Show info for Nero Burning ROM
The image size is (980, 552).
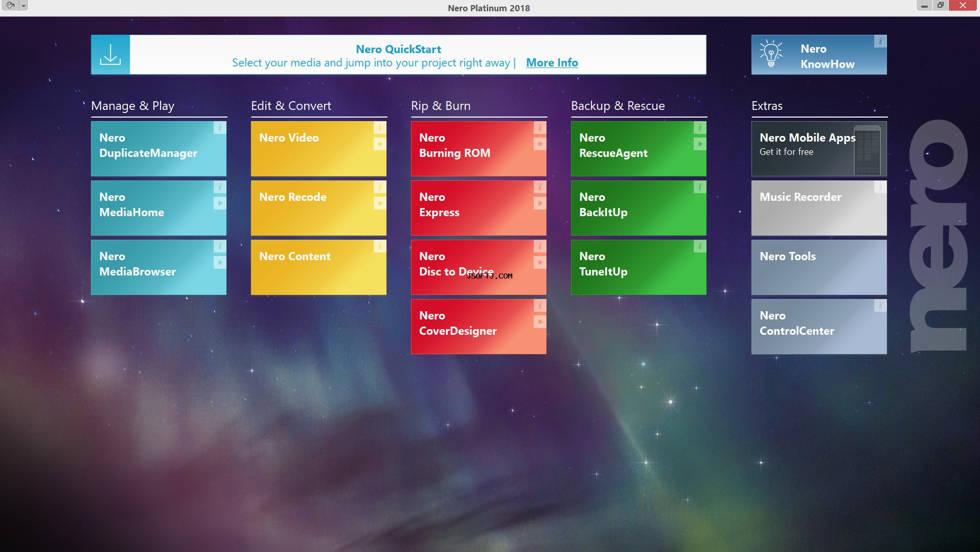click(540, 128)
